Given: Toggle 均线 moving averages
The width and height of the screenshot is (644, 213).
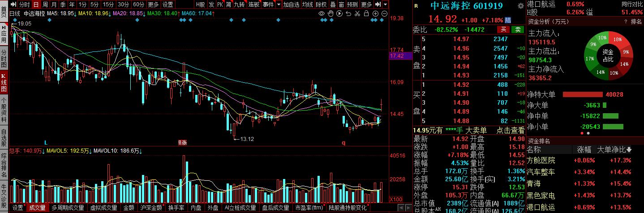Looking at the screenshot, I should point(307,4).
